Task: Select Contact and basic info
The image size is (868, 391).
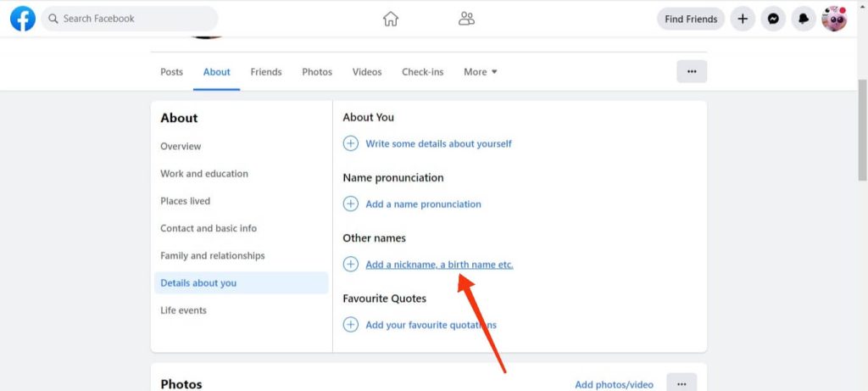Action: tap(209, 228)
